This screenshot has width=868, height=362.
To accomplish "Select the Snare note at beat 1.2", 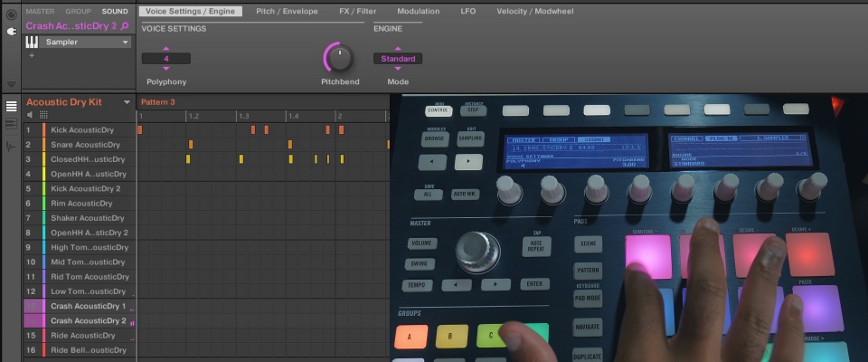I will [x=191, y=145].
